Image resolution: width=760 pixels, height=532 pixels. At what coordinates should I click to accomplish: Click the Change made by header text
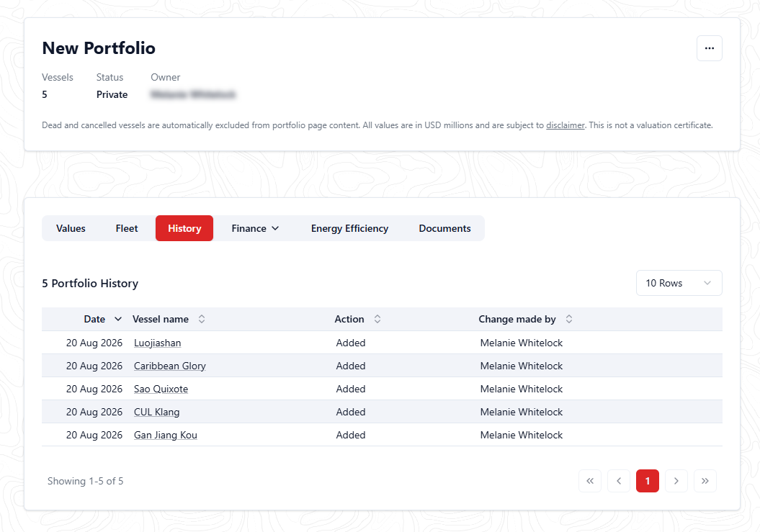click(x=517, y=319)
